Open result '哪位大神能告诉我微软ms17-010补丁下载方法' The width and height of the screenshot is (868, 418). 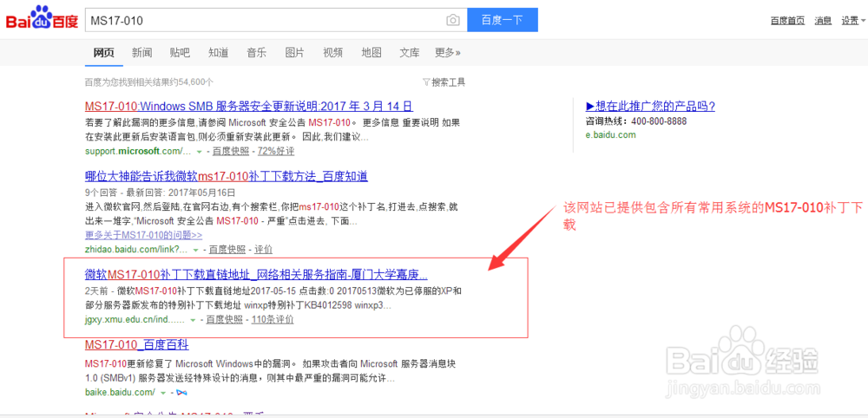[227, 176]
